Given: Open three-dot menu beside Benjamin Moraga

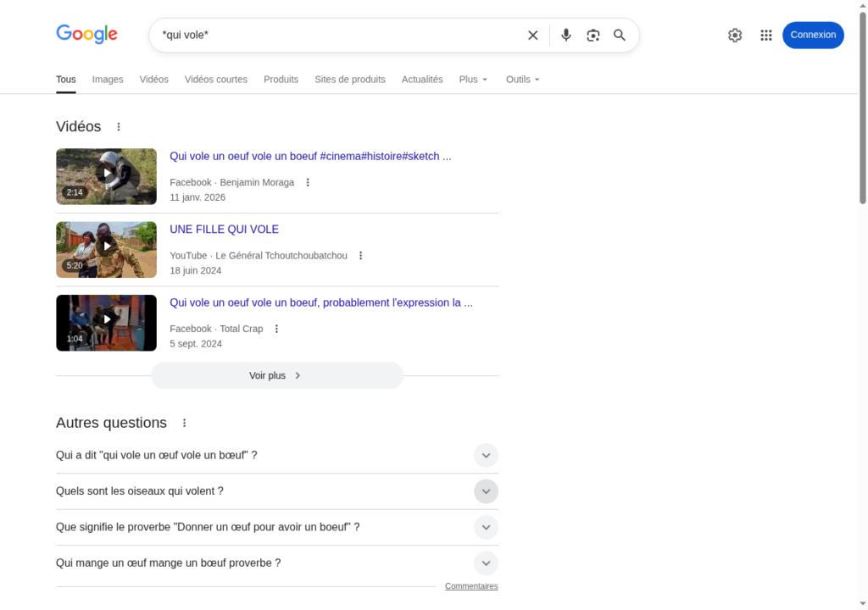Looking at the screenshot, I should [308, 182].
